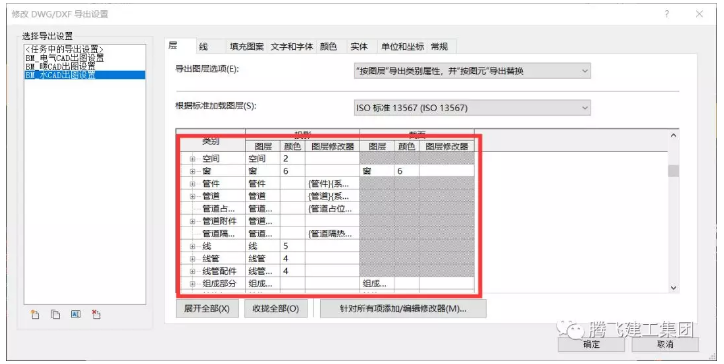Expand the 空间 category row
The image size is (724, 364).
(x=193, y=159)
